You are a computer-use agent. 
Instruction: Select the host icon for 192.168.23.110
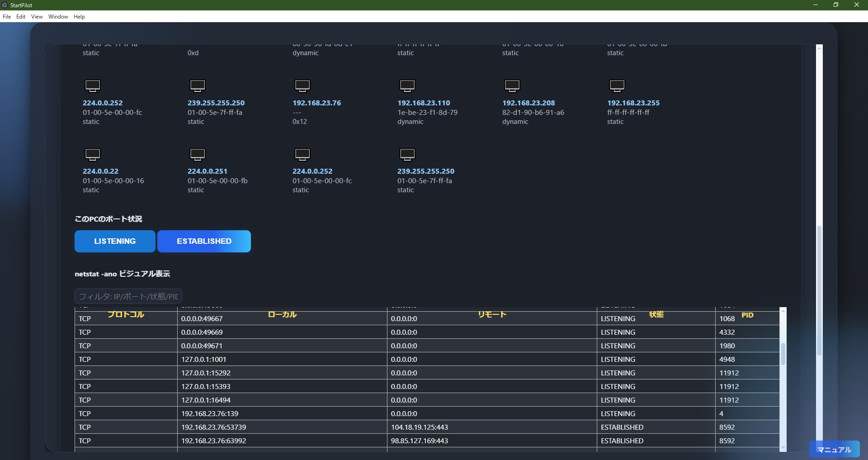click(407, 85)
